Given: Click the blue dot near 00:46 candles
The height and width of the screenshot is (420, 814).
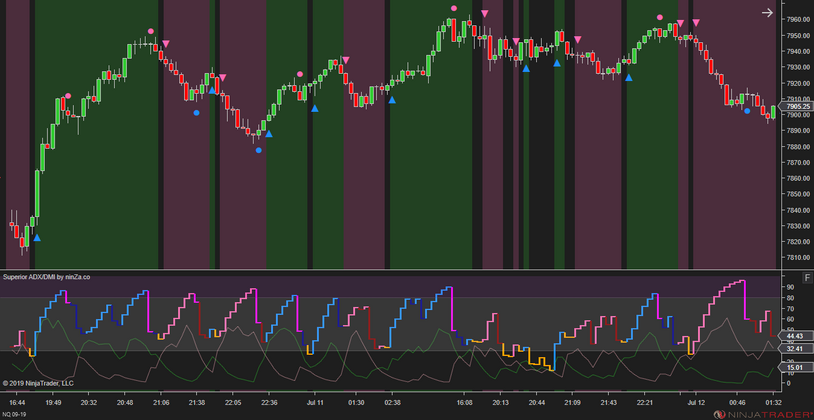Looking at the screenshot, I should click(747, 111).
